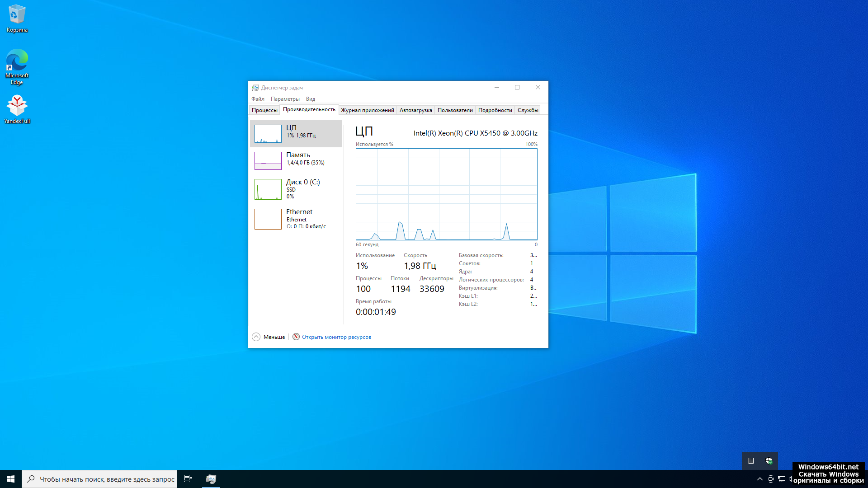Screen dimensions: 868x488
Task: Show hidden tray icons chevron
Action: coord(759,479)
